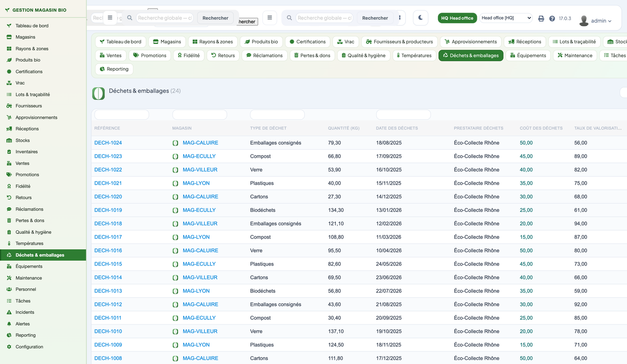The height and width of the screenshot is (364, 627).
Task: Click the hamburger menu icon beside second search
Action: click(269, 18)
